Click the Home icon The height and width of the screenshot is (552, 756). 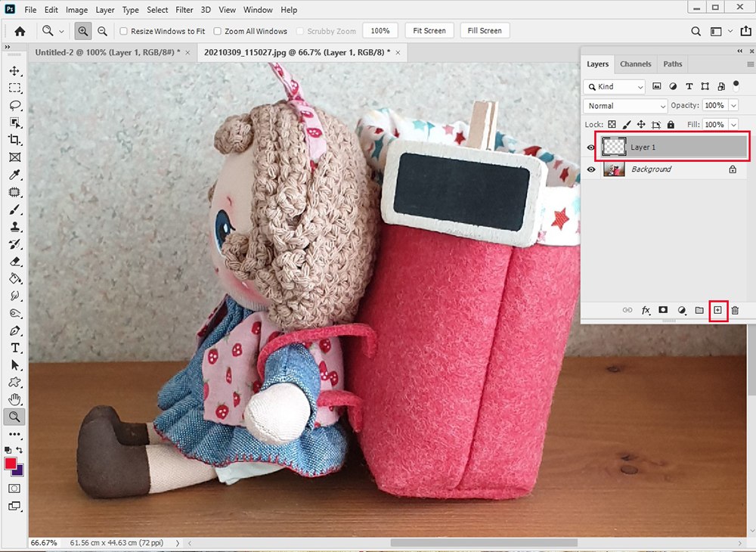[20, 31]
